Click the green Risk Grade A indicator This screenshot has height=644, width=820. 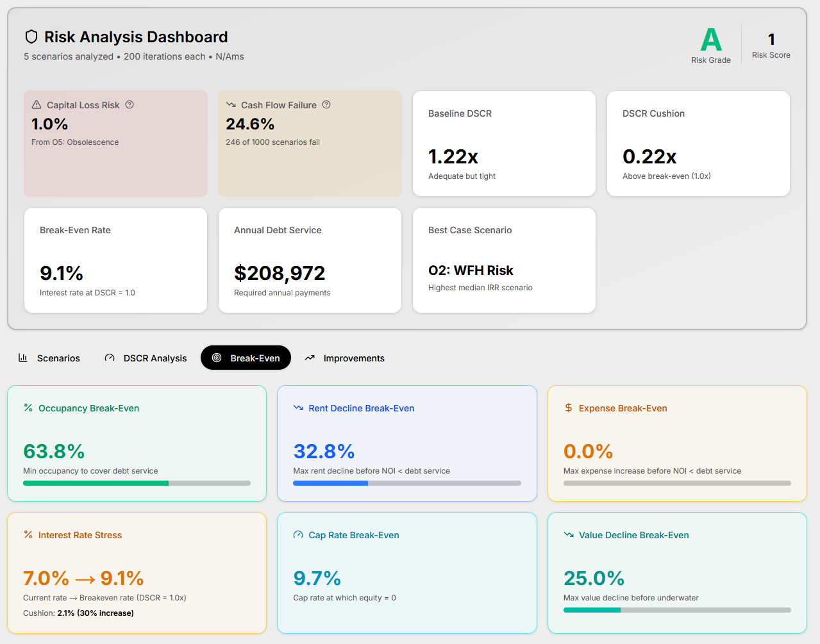[x=710, y=40]
